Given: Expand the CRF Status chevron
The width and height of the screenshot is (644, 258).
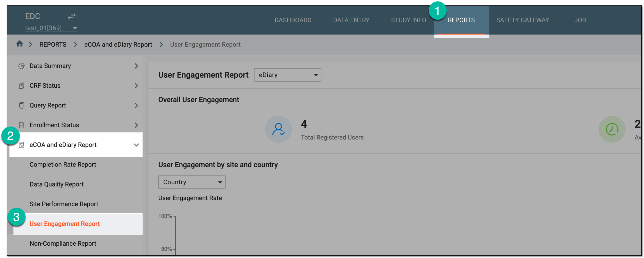Looking at the screenshot, I should [x=136, y=86].
